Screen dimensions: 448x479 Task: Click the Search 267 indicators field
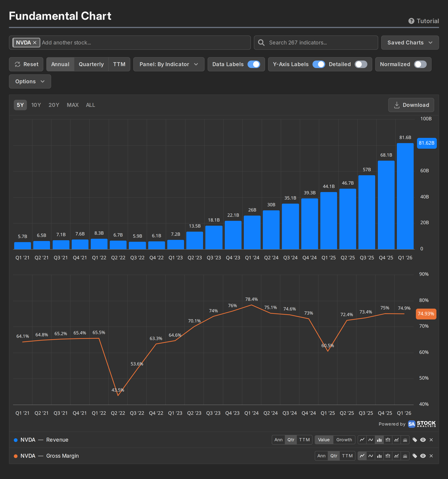tap(316, 43)
